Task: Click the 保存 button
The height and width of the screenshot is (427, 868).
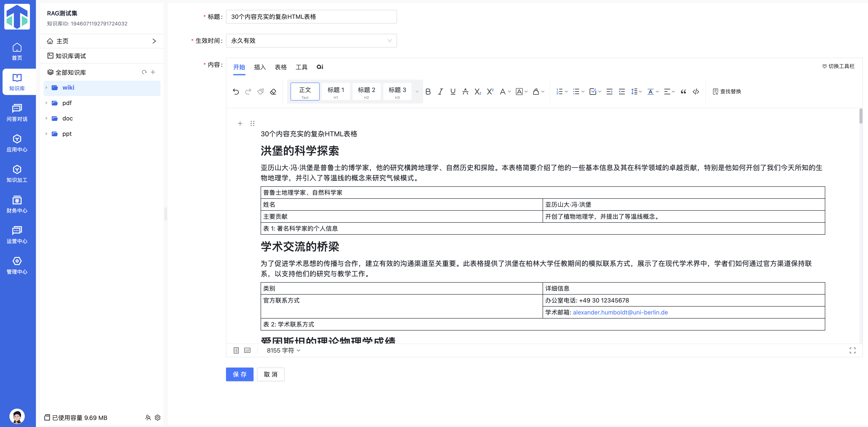Action: click(239, 374)
